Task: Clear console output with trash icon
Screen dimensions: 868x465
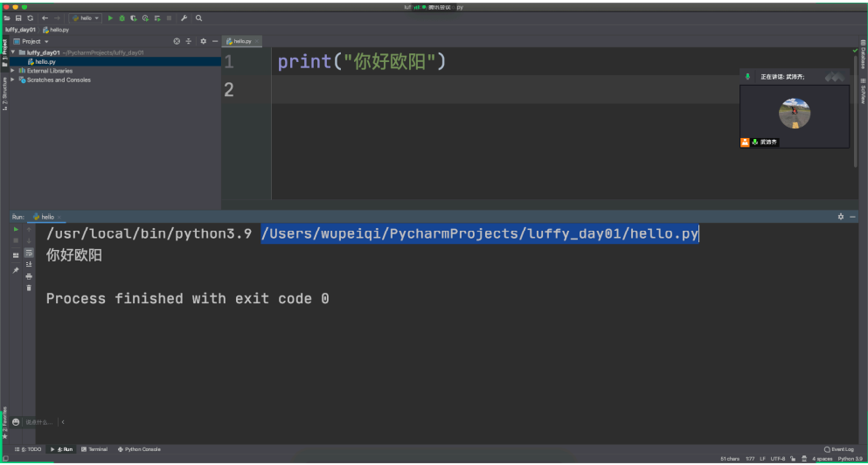Action: 29,288
